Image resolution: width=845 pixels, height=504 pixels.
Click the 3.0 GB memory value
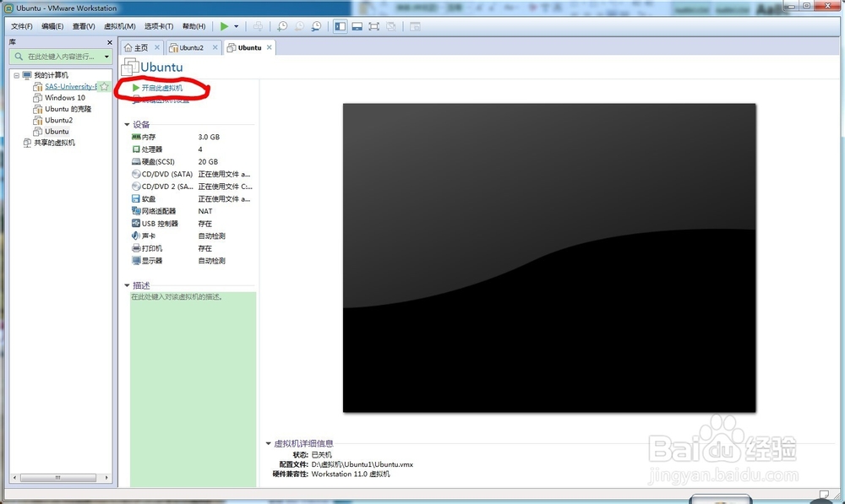pos(209,137)
